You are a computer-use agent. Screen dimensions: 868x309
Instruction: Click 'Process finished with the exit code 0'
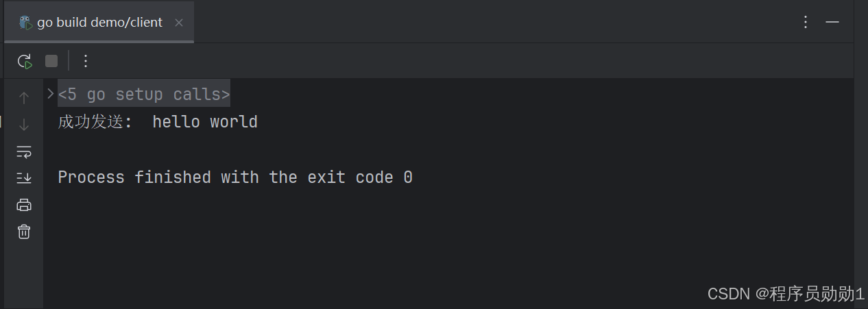click(235, 177)
